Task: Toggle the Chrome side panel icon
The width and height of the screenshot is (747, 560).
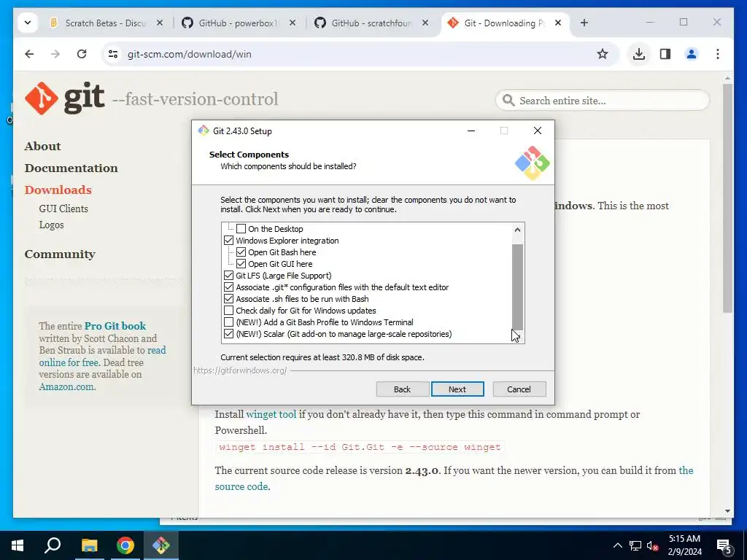Action: tap(665, 54)
